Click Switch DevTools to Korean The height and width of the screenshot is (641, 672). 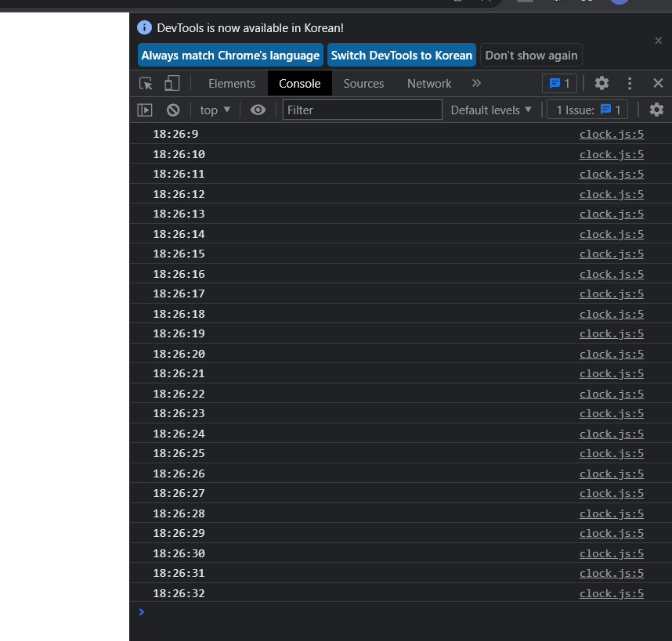coord(402,56)
